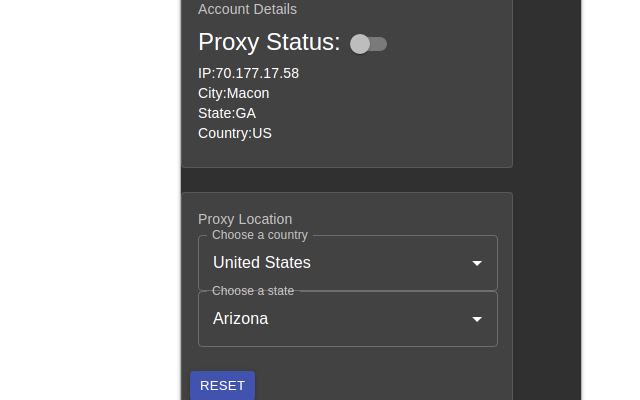Click the Account Details heading
Image resolution: width=640 pixels, height=400 pixels.
247,9
